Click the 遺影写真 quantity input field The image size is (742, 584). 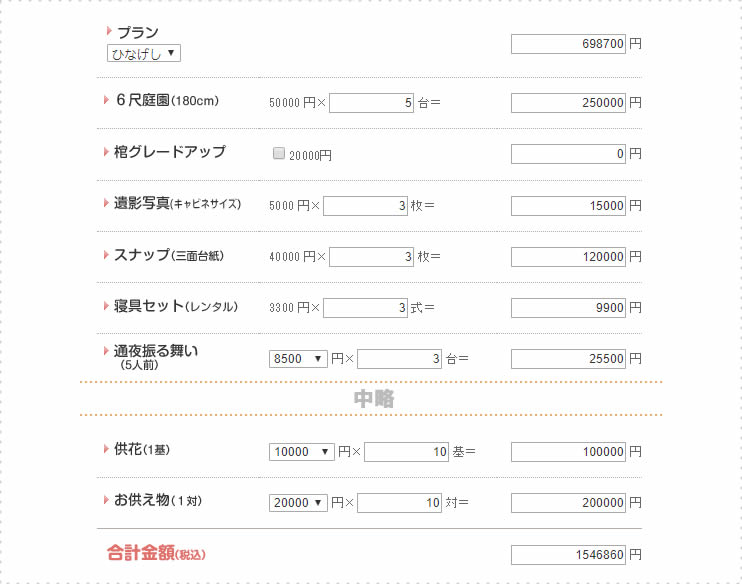(x=365, y=206)
